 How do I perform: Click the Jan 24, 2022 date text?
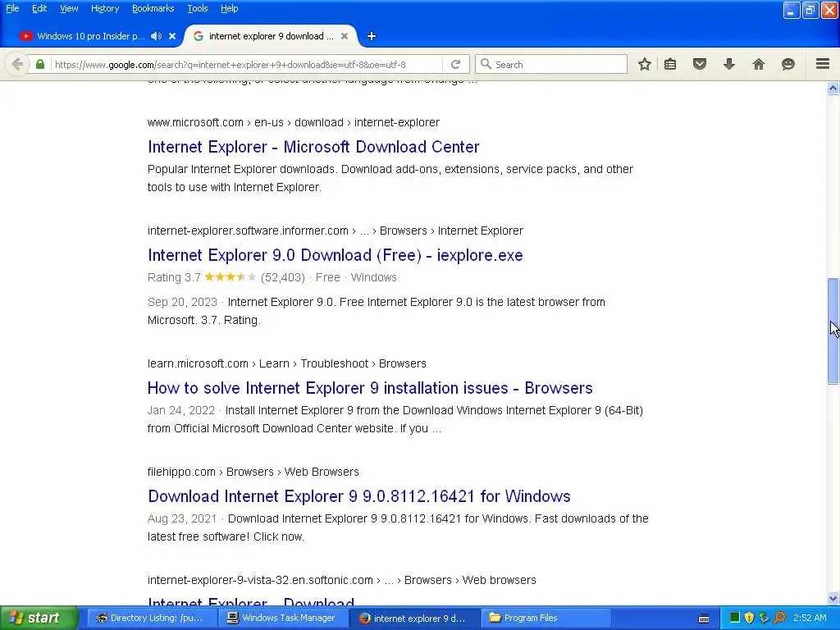point(181,410)
